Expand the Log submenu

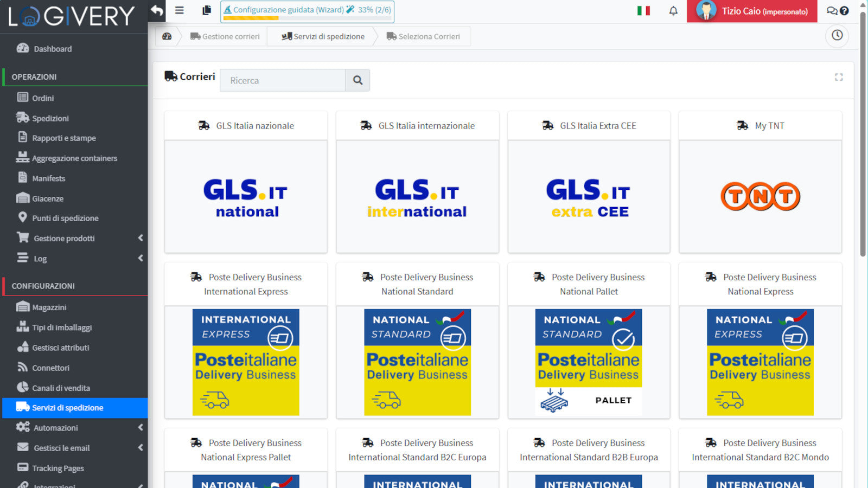(x=141, y=259)
